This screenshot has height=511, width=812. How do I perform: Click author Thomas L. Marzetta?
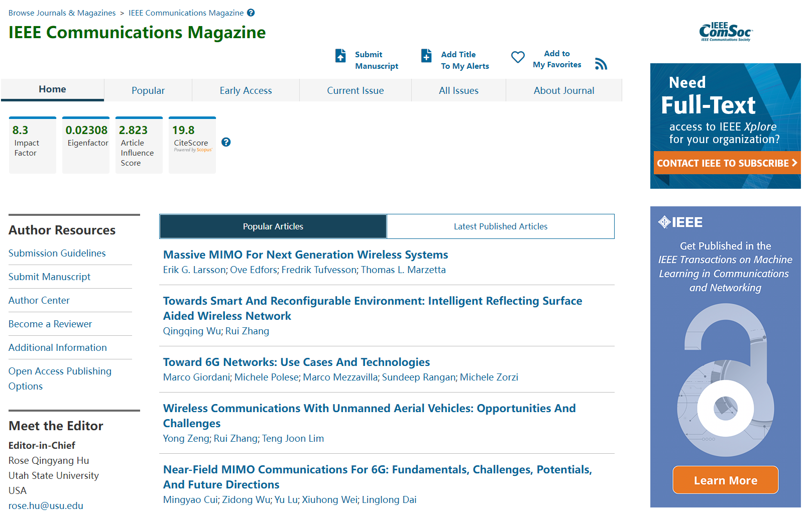[403, 270]
